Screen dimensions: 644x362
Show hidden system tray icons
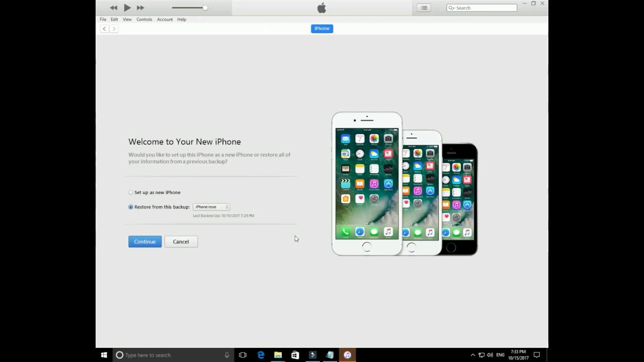click(x=472, y=355)
